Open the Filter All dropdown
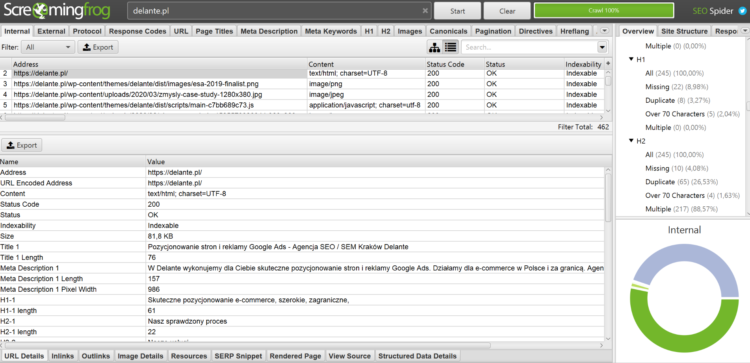This screenshot has width=750, height=363. point(48,47)
